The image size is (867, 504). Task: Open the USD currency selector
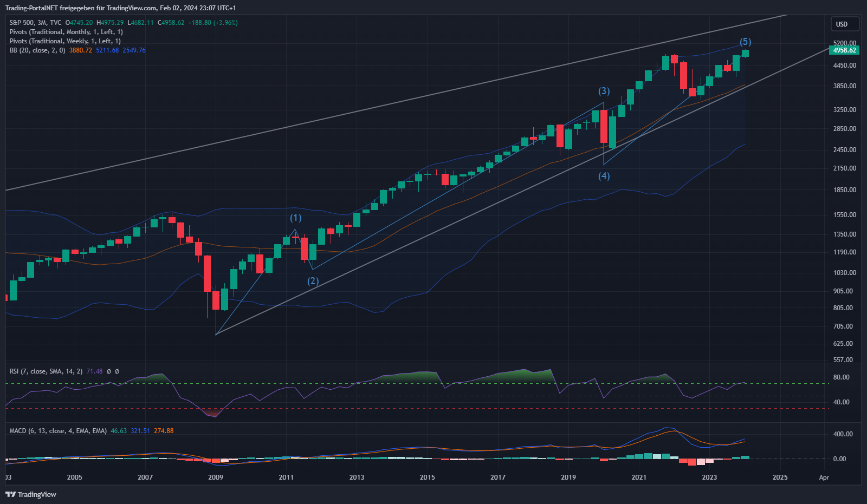coord(845,24)
